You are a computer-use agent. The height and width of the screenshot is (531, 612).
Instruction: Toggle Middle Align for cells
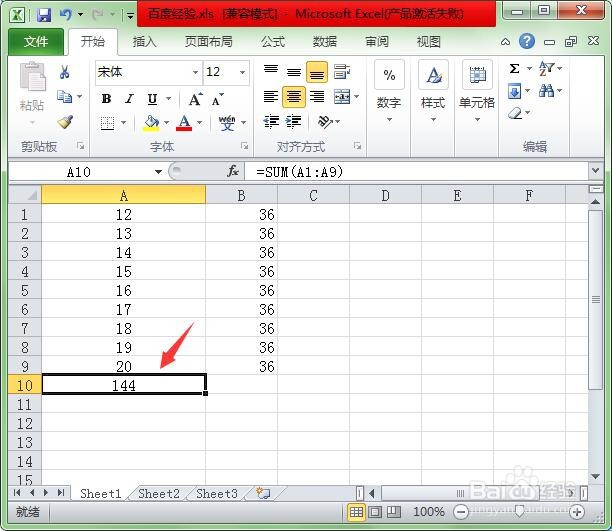click(x=294, y=72)
